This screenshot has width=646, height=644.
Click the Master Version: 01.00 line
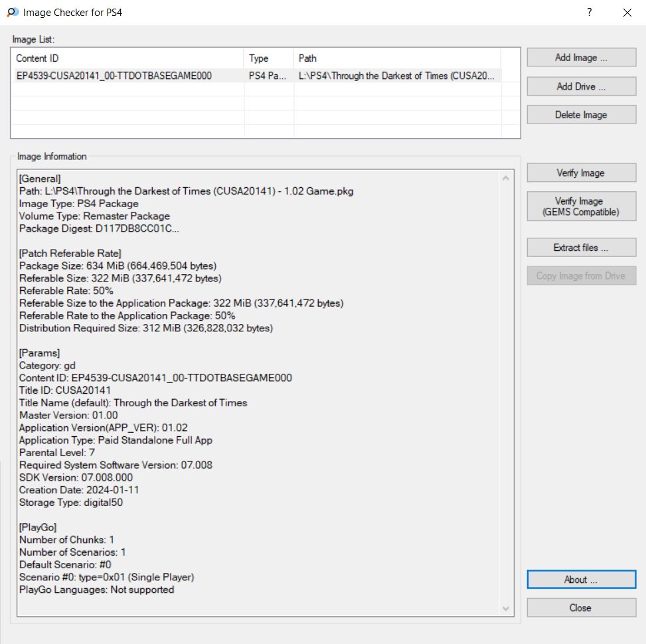[68, 415]
